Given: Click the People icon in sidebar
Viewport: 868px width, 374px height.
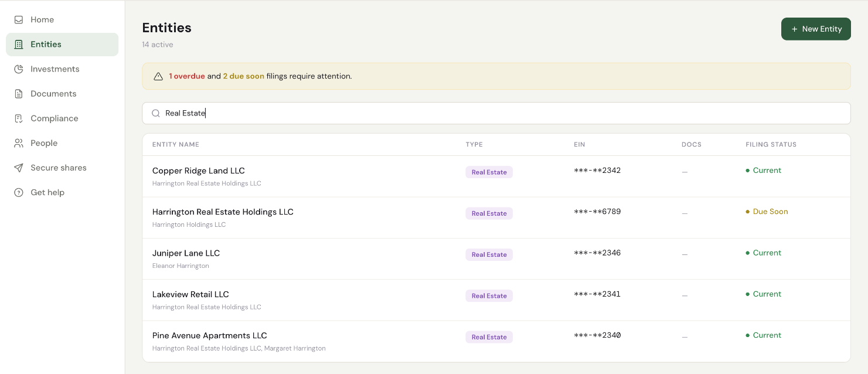Looking at the screenshot, I should [19, 142].
